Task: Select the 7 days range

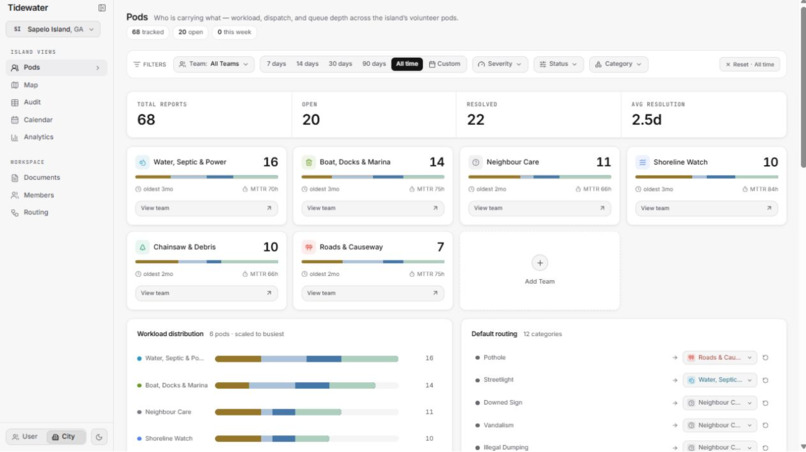Action: [276, 64]
